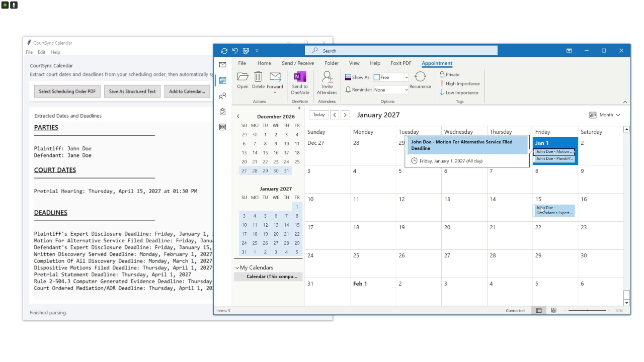This screenshot has height=362, width=644.
Task: Set High Importance tag
Action: click(460, 83)
